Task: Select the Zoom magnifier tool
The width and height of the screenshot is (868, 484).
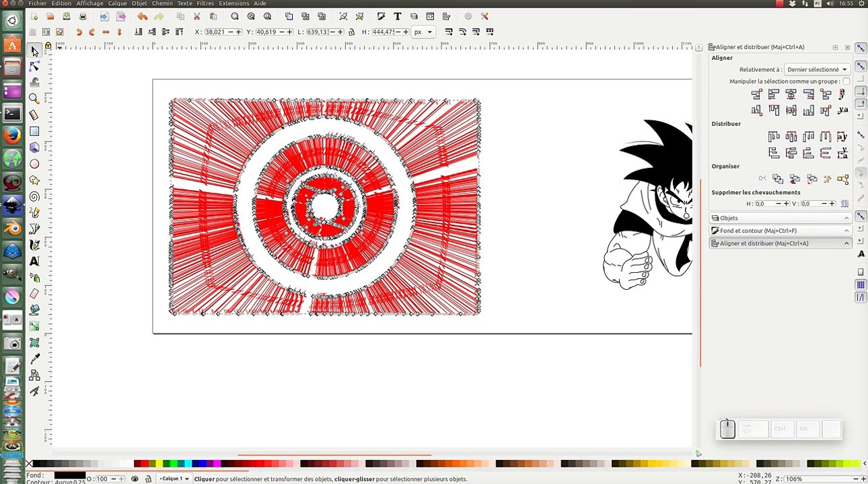Action: tap(34, 99)
